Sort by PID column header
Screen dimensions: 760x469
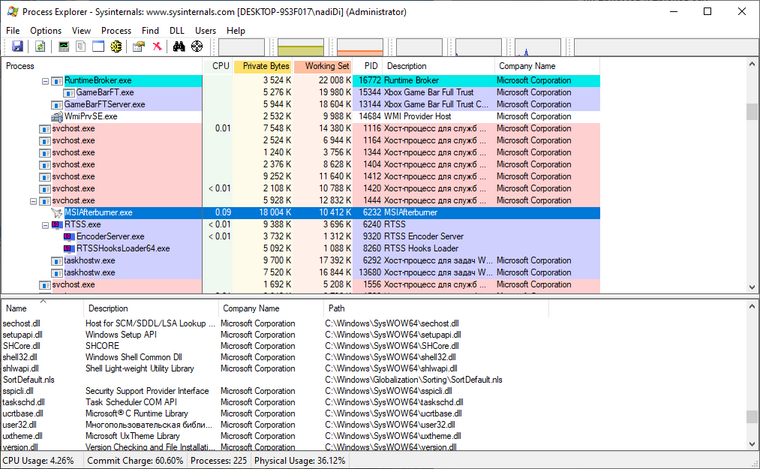pos(367,66)
